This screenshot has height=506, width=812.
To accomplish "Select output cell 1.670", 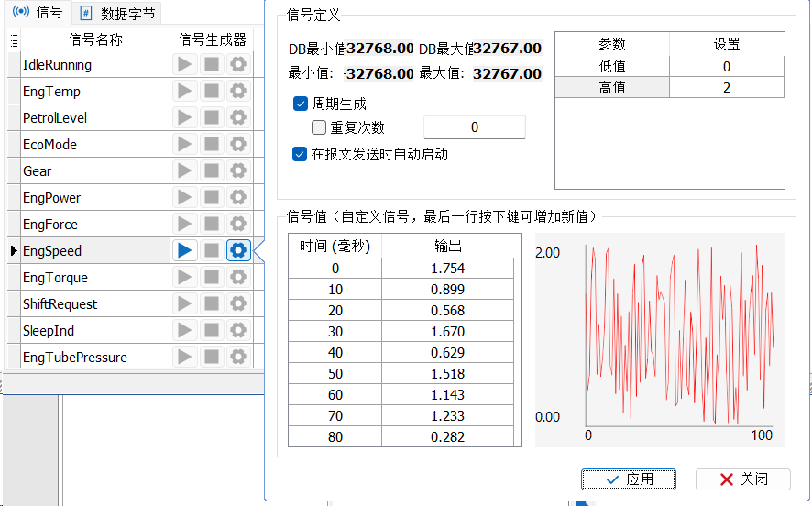I will (x=447, y=332).
